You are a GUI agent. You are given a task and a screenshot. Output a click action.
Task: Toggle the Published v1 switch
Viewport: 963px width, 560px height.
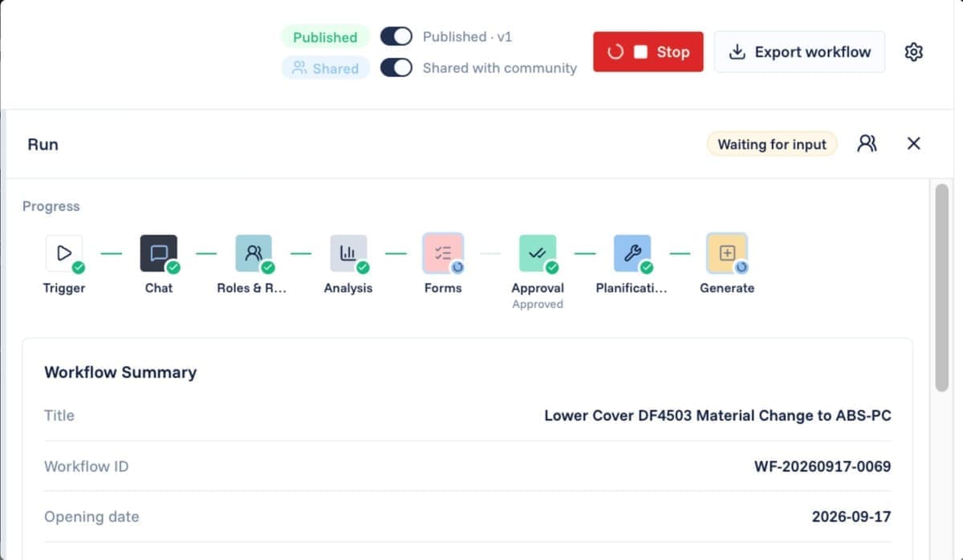(x=396, y=37)
